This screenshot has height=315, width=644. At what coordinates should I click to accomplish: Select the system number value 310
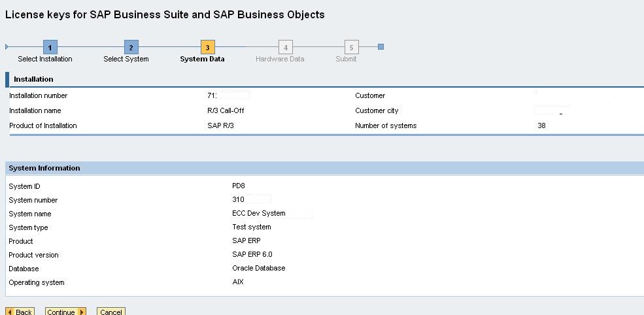pos(238,199)
